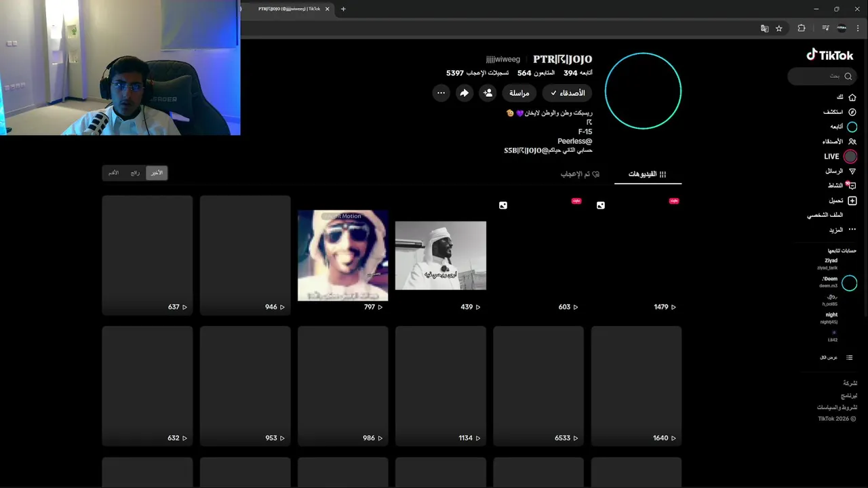Open Chrome media control icon
This screenshot has width=868, height=488.
825,28
